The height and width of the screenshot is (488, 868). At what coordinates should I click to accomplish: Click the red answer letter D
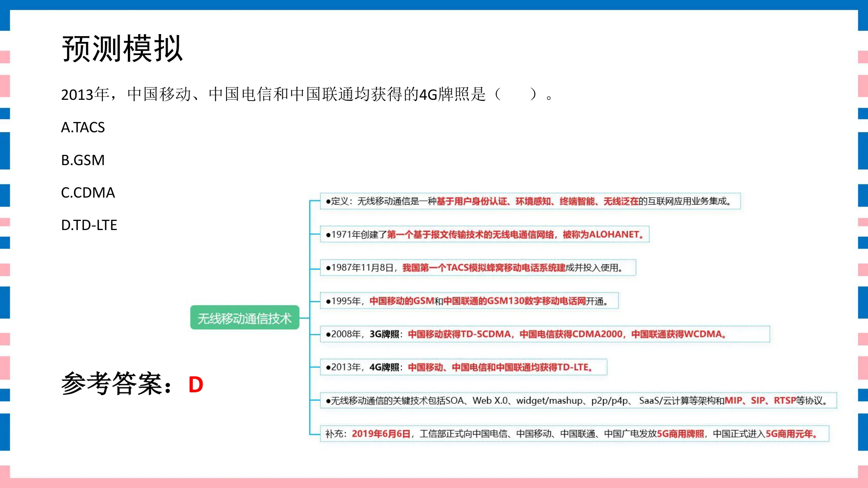point(196,385)
